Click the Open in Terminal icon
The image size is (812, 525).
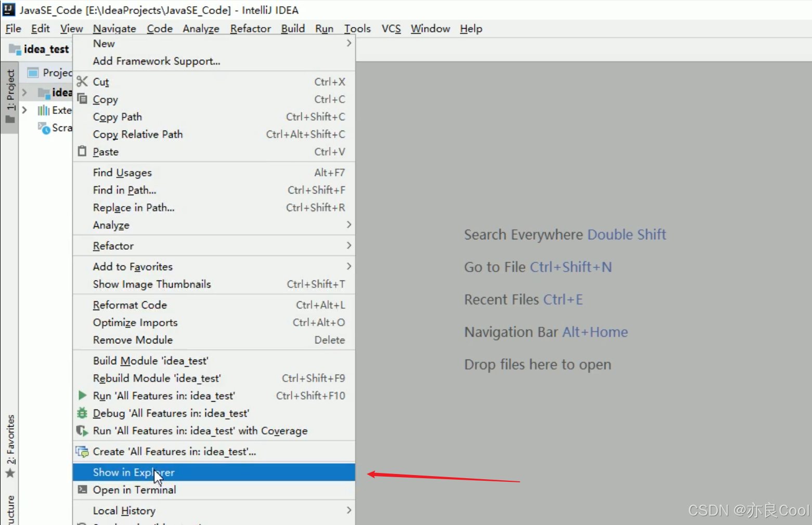pos(82,489)
